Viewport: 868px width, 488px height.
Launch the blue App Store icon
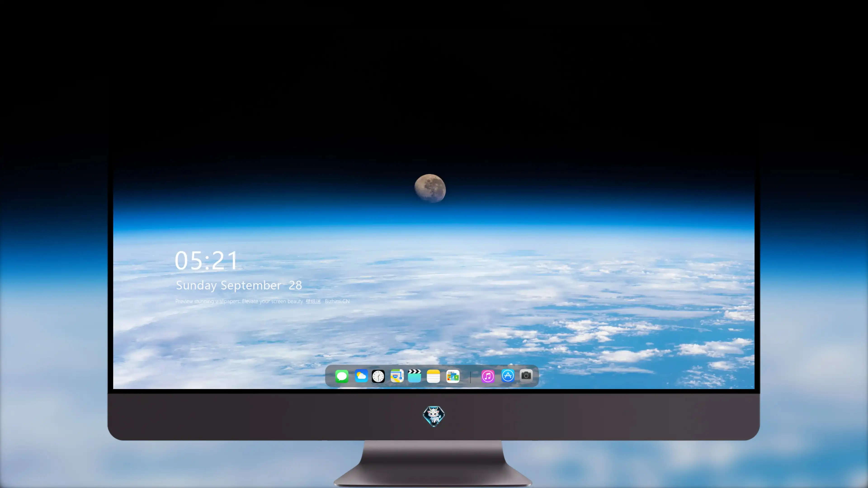(508, 375)
